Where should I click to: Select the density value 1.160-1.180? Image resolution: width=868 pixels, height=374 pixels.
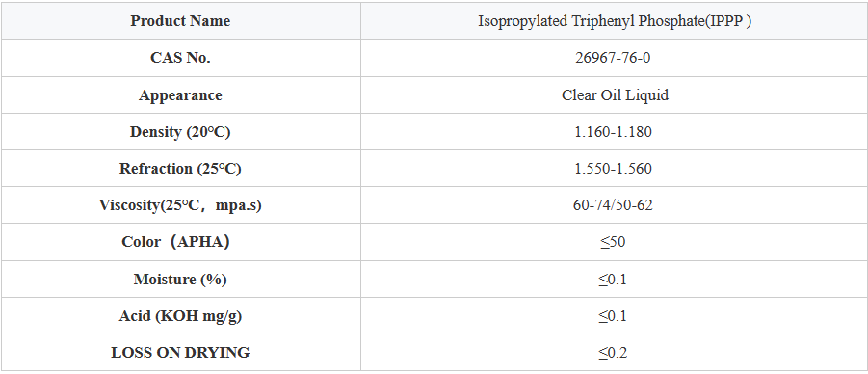pos(613,132)
